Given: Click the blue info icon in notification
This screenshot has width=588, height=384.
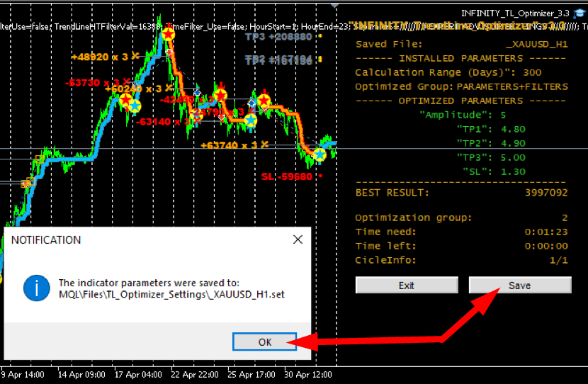Looking at the screenshot, I should pos(36,288).
